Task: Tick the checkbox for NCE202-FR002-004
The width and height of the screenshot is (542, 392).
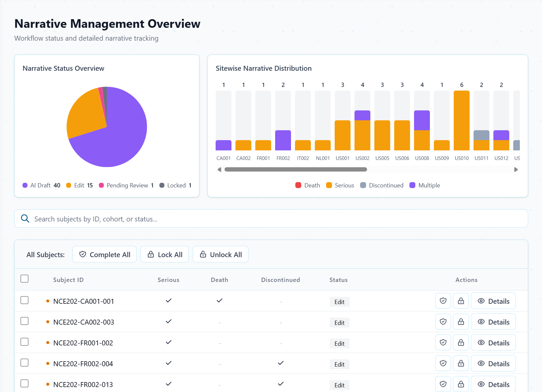Action: click(24, 363)
